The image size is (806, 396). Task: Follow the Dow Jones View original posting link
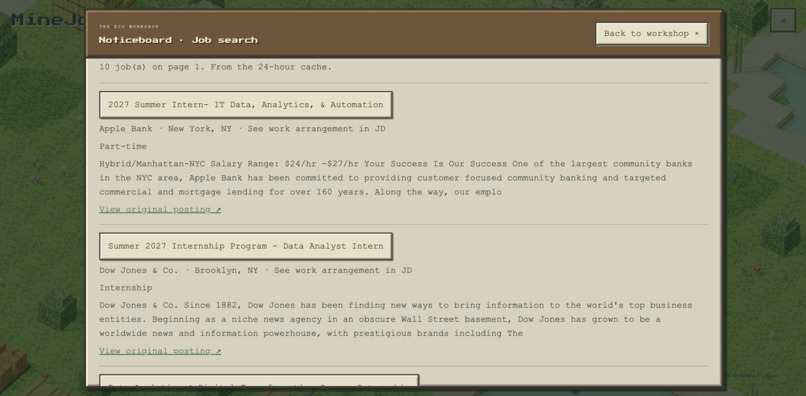coord(160,351)
